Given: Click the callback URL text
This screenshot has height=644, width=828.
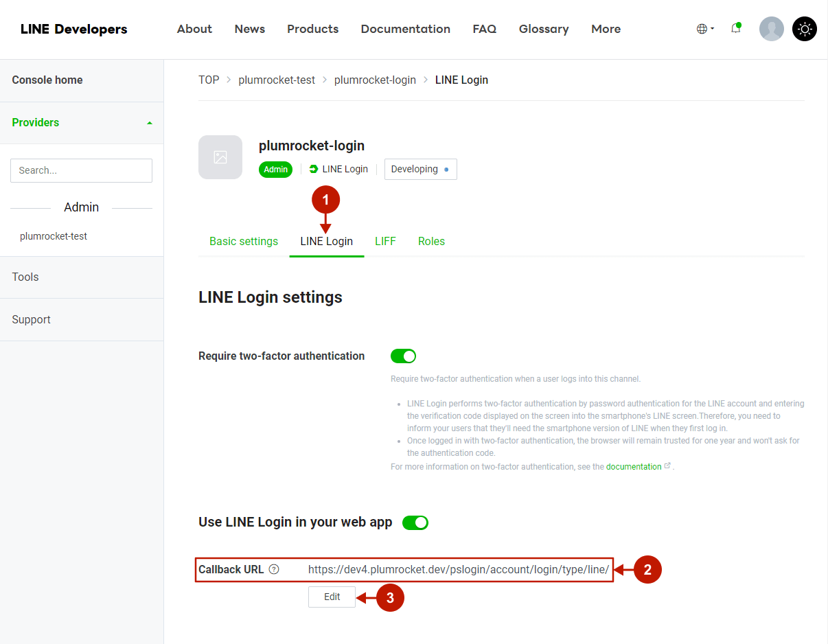Looking at the screenshot, I should point(459,569).
